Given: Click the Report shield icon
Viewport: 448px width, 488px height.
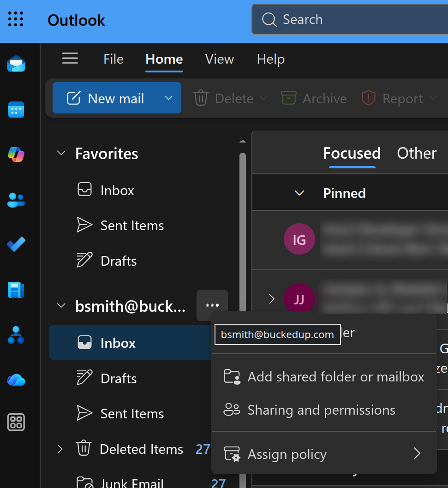Looking at the screenshot, I should pyautogui.click(x=368, y=98).
